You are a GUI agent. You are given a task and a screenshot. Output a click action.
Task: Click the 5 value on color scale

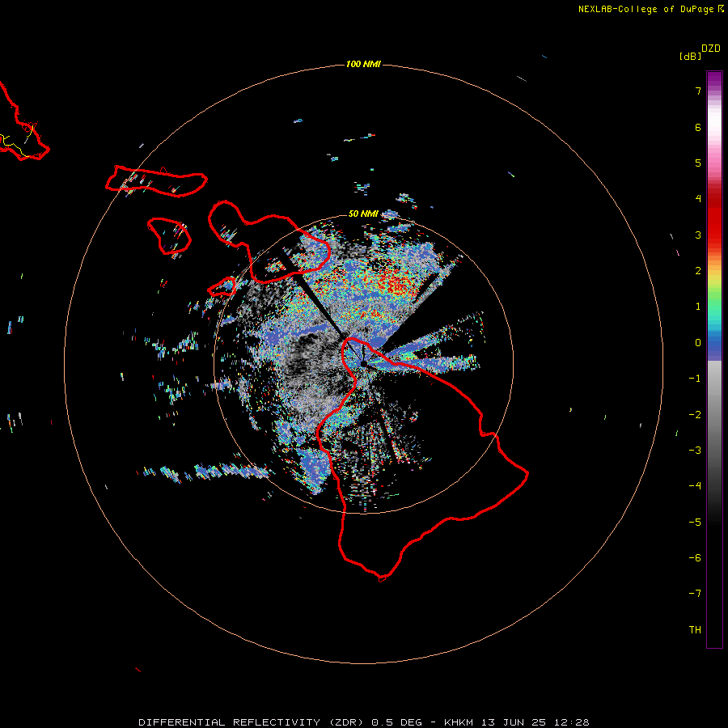click(698, 163)
